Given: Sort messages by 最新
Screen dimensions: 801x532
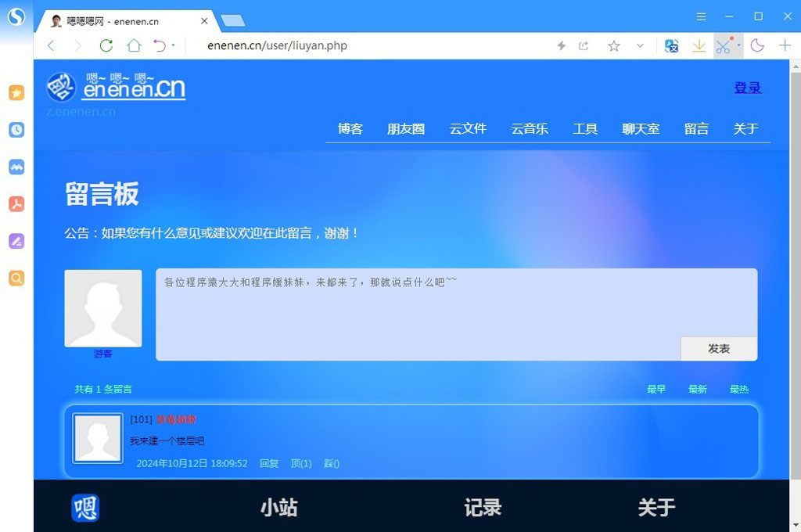Looking at the screenshot, I should [x=698, y=390].
